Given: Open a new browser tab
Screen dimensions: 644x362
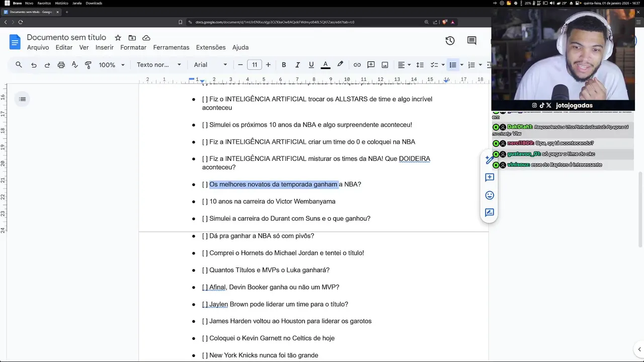Looking at the screenshot, I should tap(66, 12).
